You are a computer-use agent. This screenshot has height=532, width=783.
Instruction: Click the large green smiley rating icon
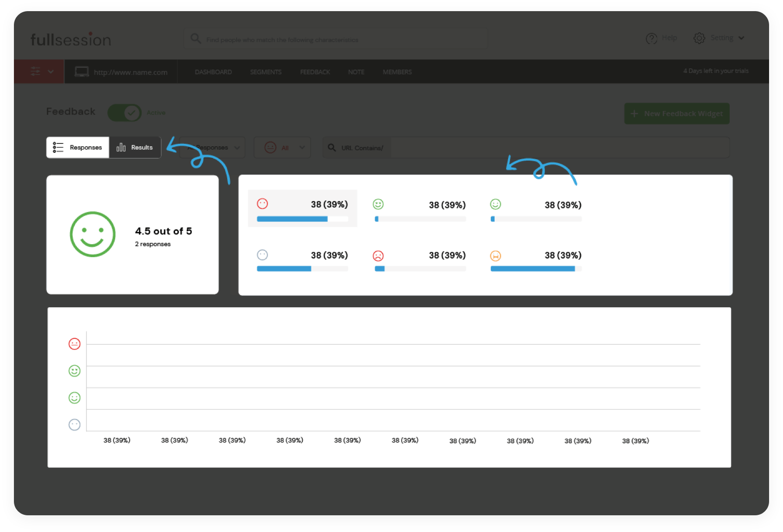click(92, 234)
